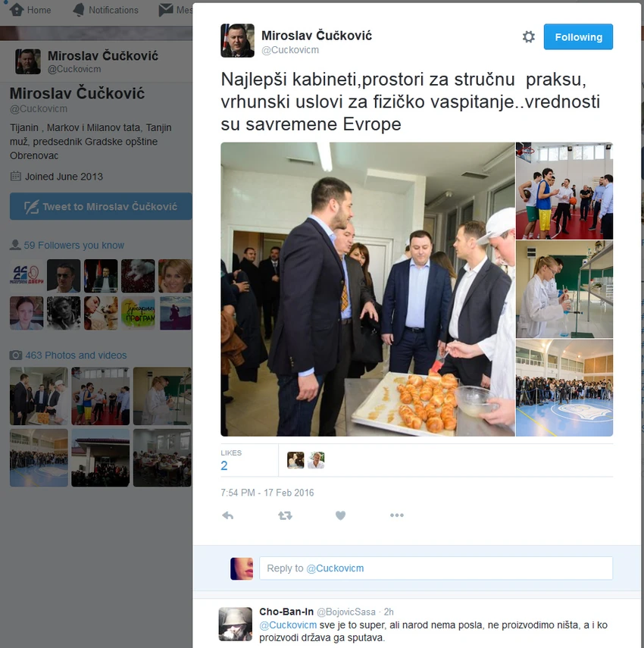
Task: Open the three-dots more options menu
Action: coord(396,515)
